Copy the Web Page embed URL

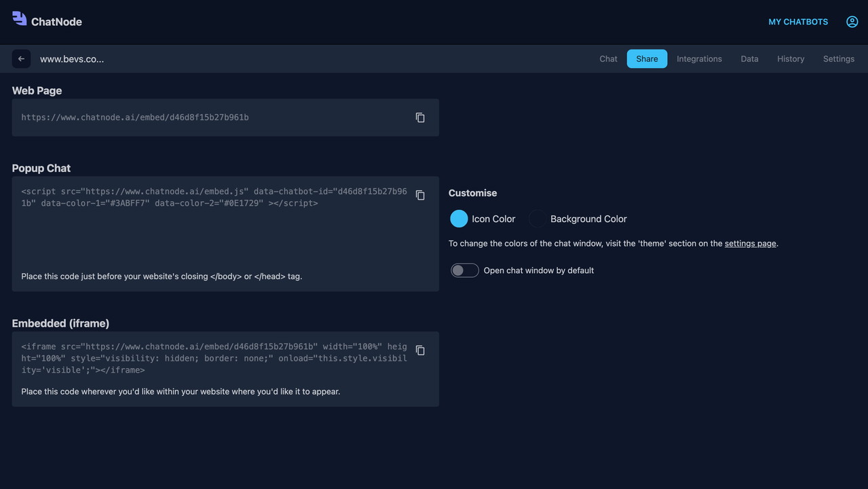click(420, 117)
